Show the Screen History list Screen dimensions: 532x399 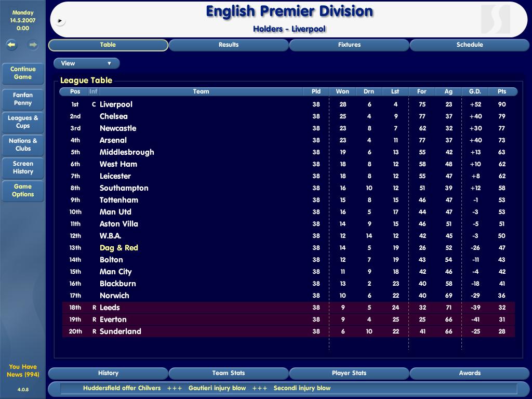23,168
